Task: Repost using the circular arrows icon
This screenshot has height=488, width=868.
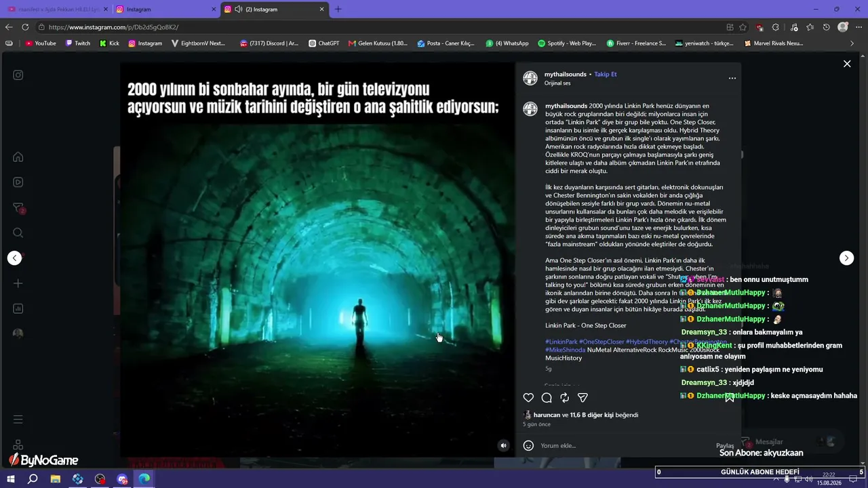Action: coord(564,398)
